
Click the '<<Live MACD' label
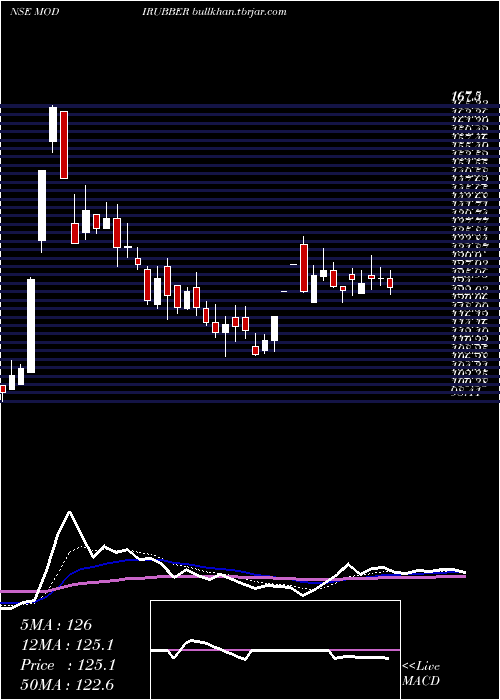(x=421, y=673)
